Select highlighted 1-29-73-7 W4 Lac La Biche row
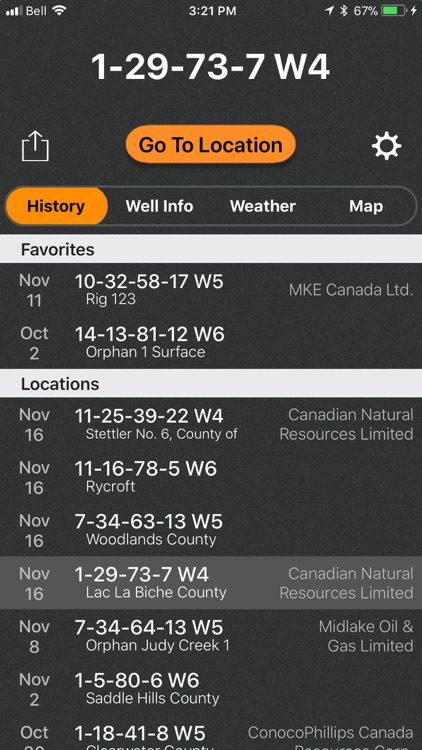 tap(211, 583)
